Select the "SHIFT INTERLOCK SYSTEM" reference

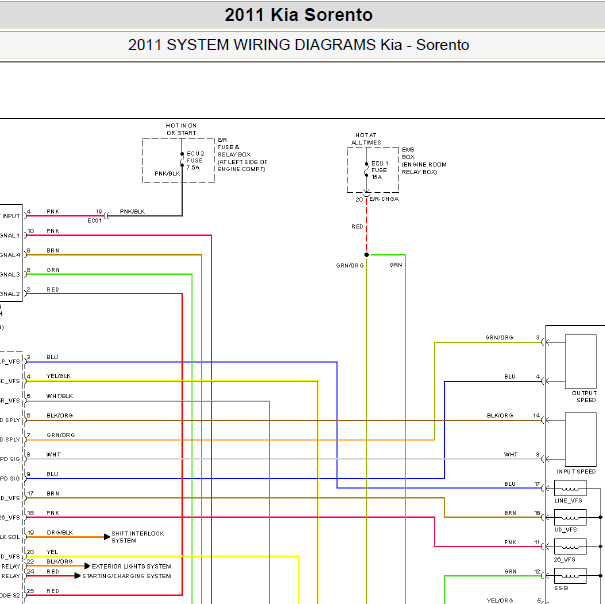click(x=138, y=537)
